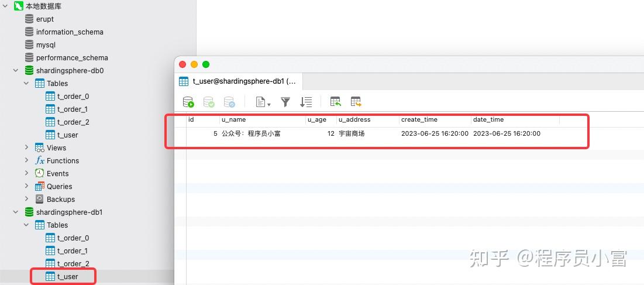Click the Functions fx icon in db0
644x285 pixels.
coord(39,160)
